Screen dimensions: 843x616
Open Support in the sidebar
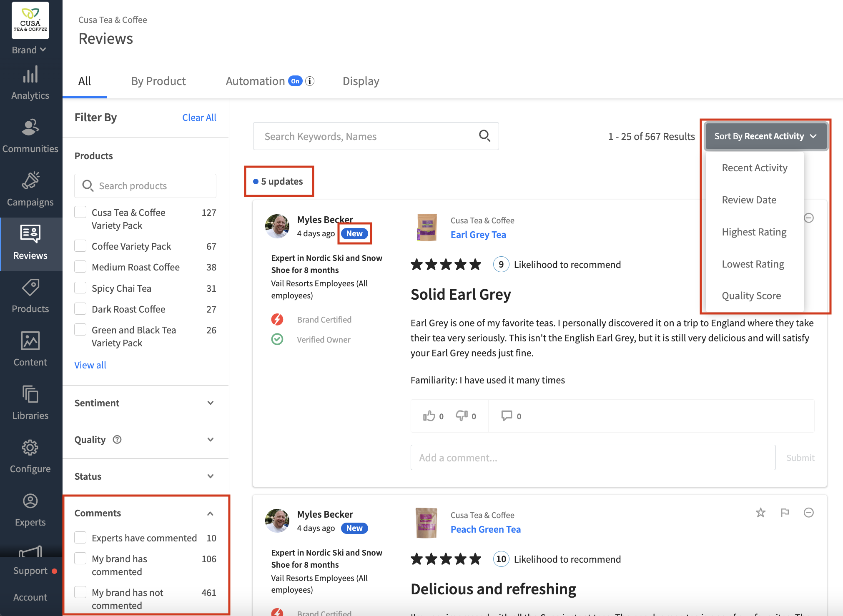pos(30,571)
